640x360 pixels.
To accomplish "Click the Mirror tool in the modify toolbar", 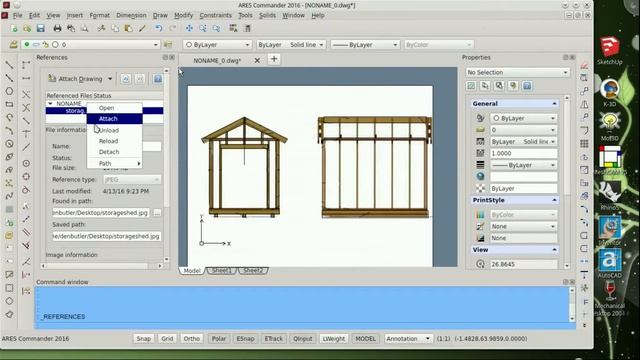I will pyautogui.click(x=584, y=104).
